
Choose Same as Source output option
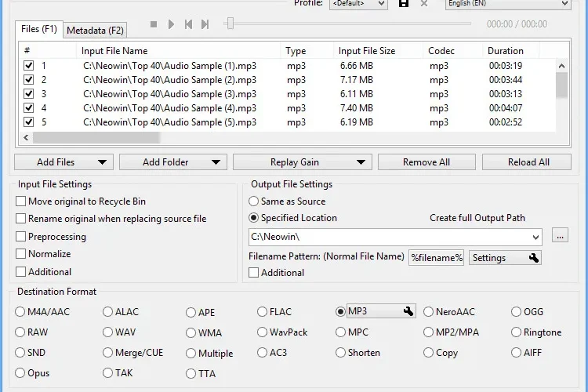click(x=253, y=201)
